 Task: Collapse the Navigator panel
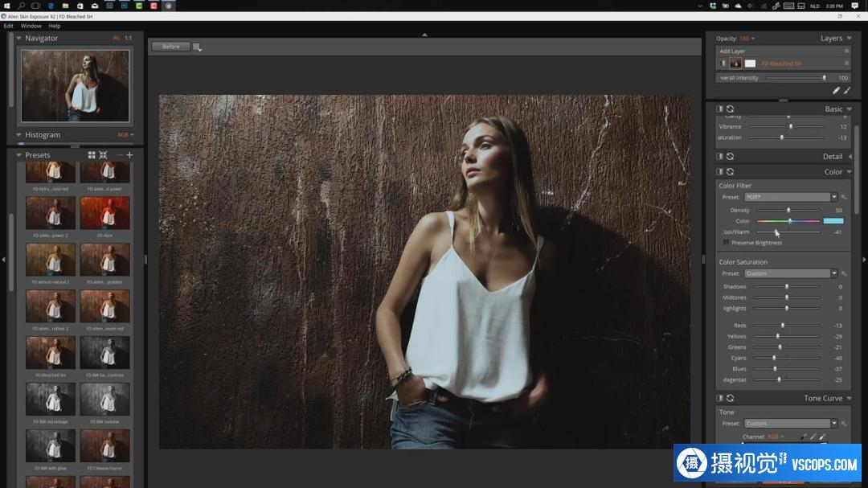18,39
